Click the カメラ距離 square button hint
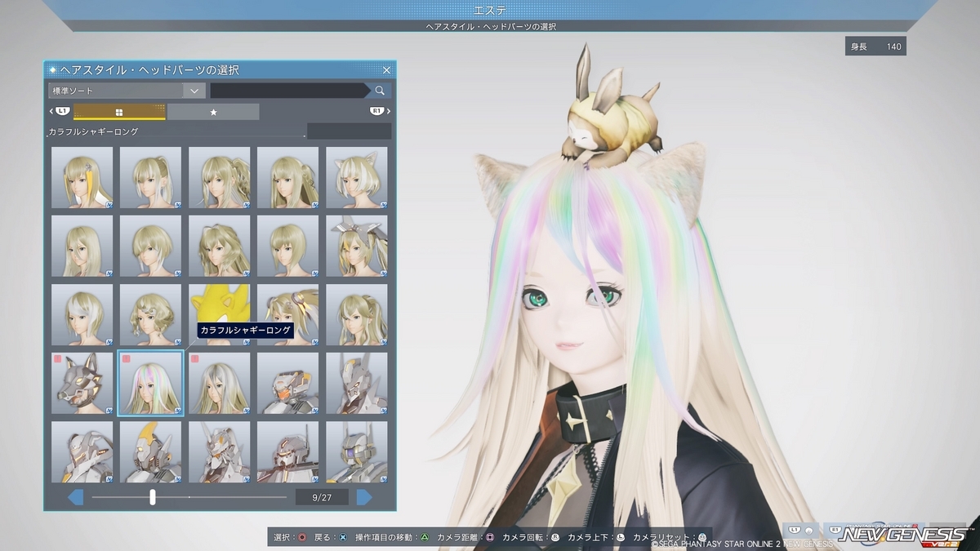This screenshot has width=980, height=551. tap(465, 537)
